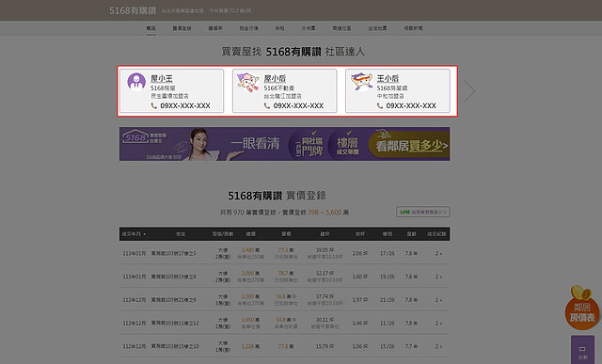Click total price 2,000 萬
The height and width of the screenshot is (364, 602).
point(251,274)
